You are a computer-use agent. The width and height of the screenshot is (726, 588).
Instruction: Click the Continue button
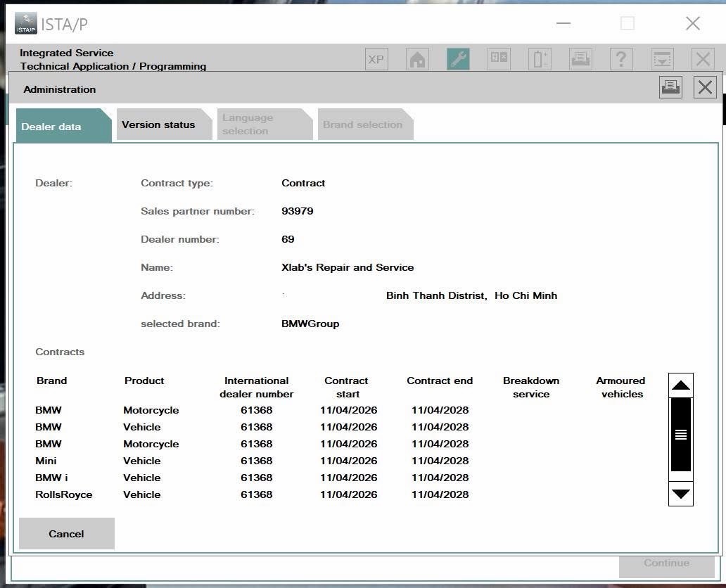(x=665, y=563)
